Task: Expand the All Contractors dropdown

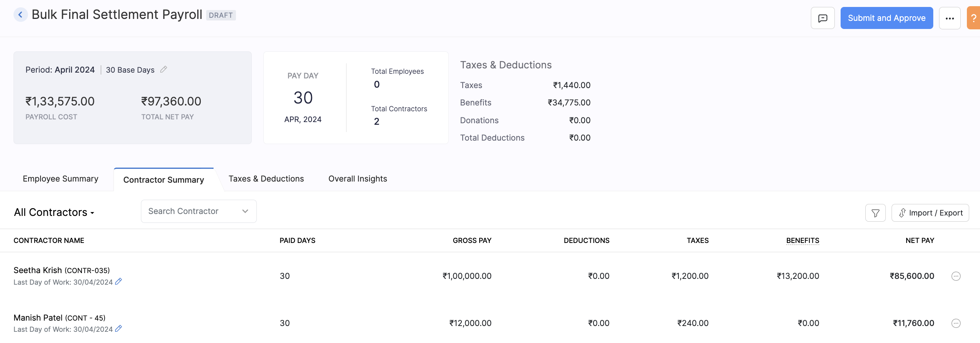Action: pos(54,212)
